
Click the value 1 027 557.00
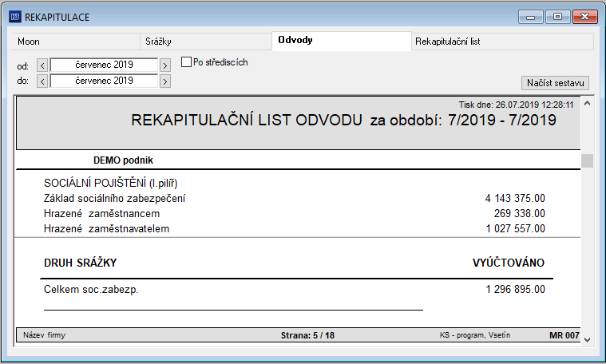coord(515,228)
